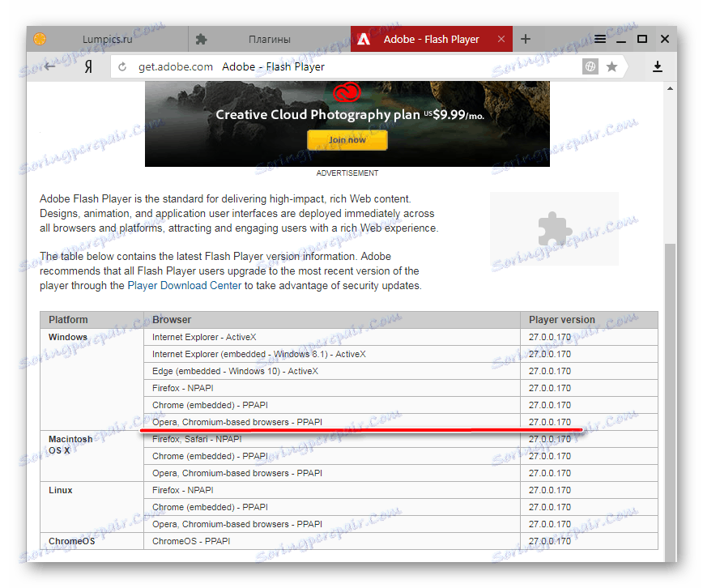Select the Adobe - Flash Player tab
Viewport: 703px width, 588px height.
point(431,40)
